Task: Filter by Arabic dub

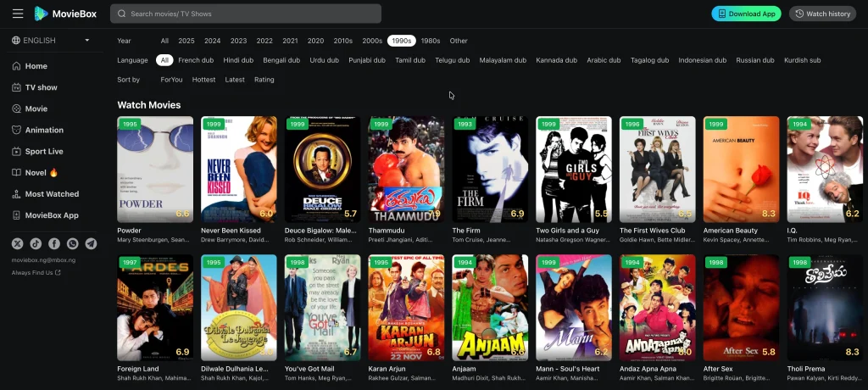Action: click(604, 60)
